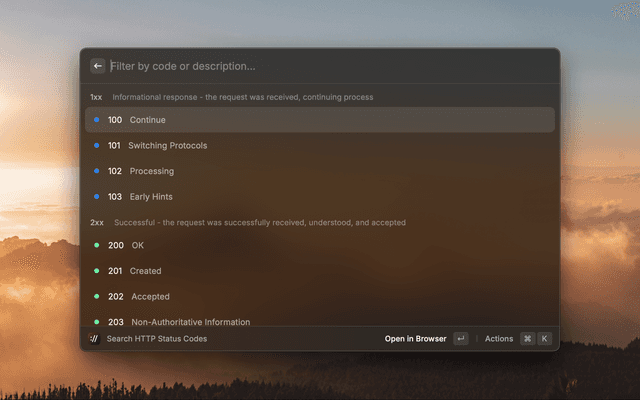Select the 100 Continue list item

(x=320, y=120)
